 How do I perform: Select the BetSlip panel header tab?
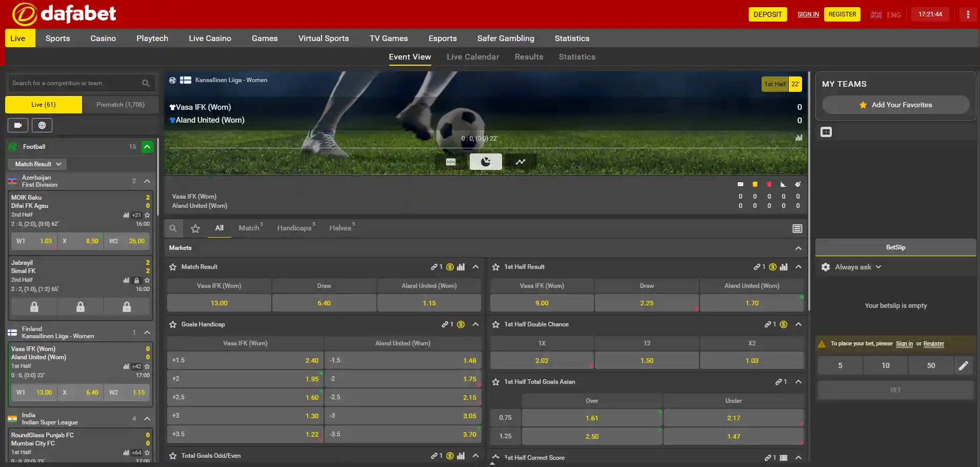895,247
